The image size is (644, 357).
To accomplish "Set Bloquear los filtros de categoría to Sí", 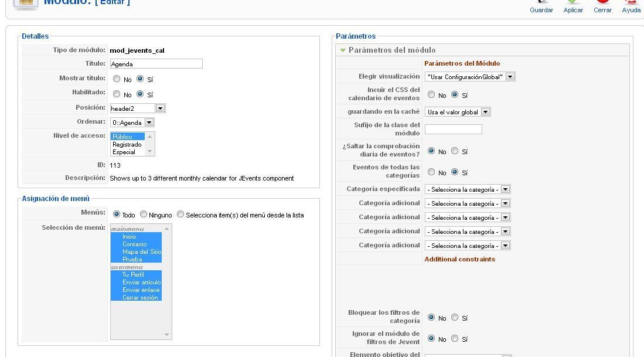I will (x=455, y=317).
